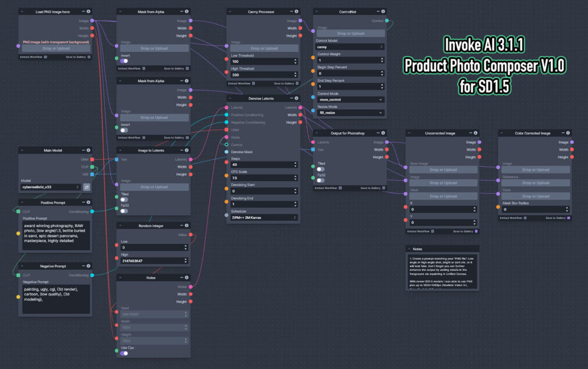Image resolution: width=588 pixels, height=369 pixels.
Task: Click notes icon on Canny Processor header
Action: [291, 11]
